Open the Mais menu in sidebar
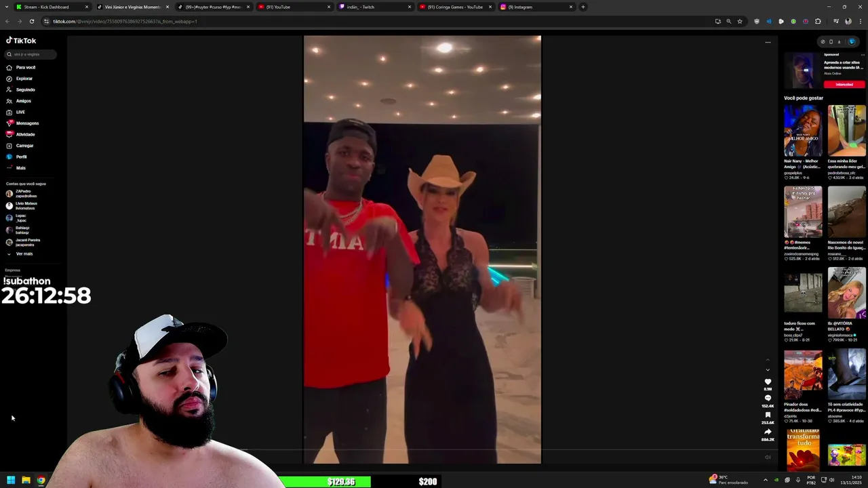This screenshot has width=868, height=488. click(x=16, y=168)
